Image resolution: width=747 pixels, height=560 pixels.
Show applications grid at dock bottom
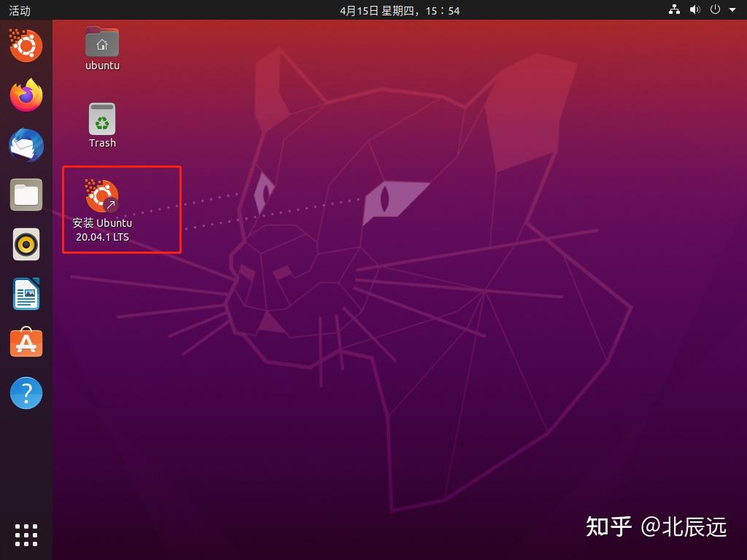click(26, 535)
